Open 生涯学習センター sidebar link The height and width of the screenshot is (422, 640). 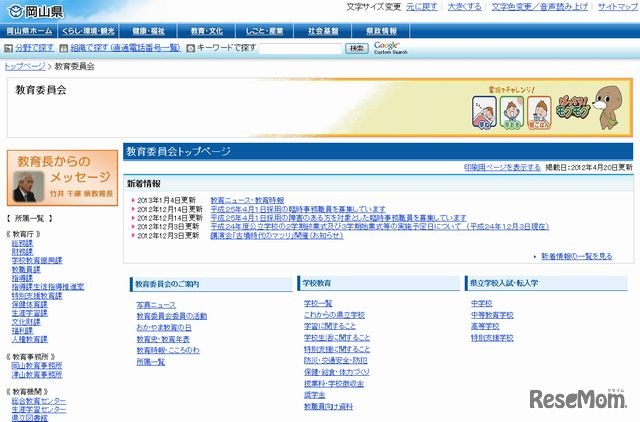[39, 409]
